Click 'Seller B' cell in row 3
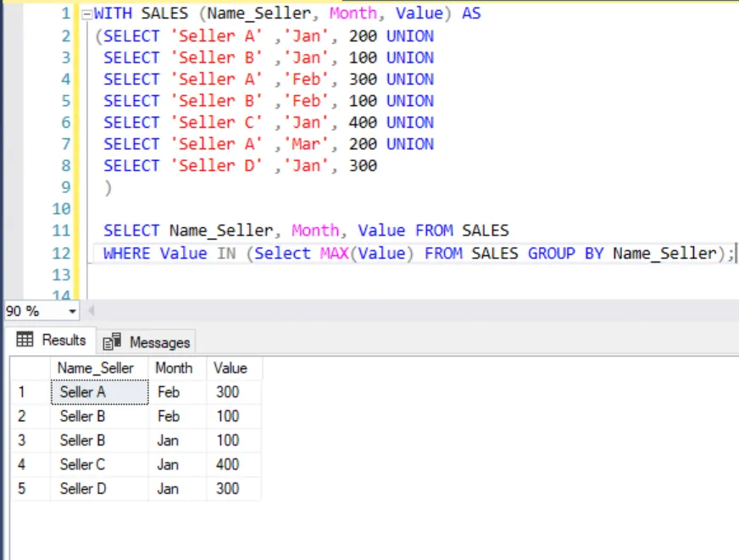The width and height of the screenshot is (739, 560). click(x=99, y=441)
